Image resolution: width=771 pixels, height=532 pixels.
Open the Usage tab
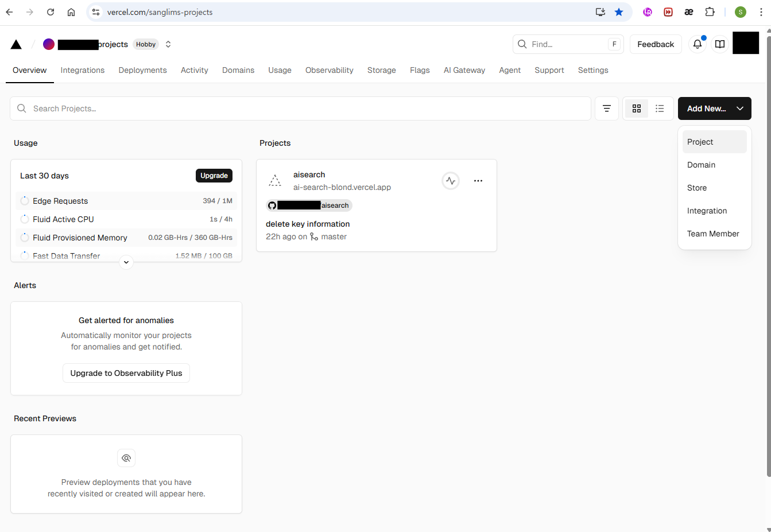point(280,70)
